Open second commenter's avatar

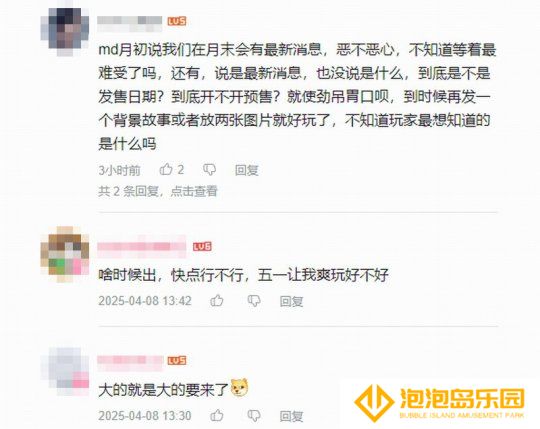(65, 254)
